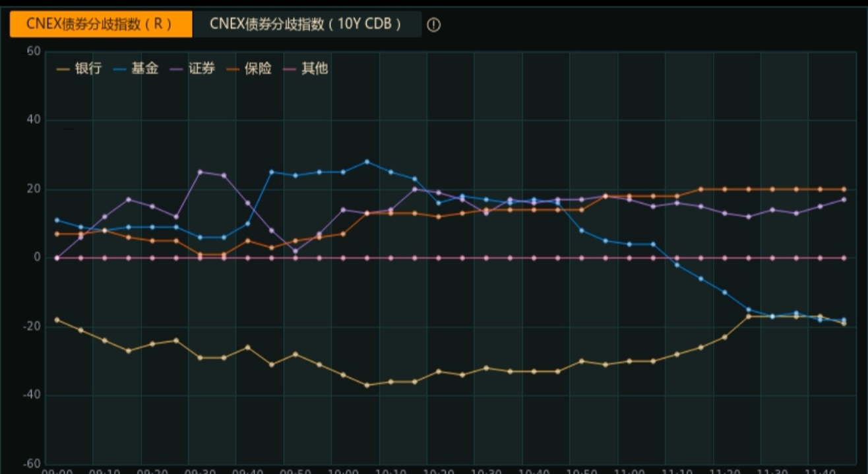Click the yellow line swatch before 银行

pos(64,69)
